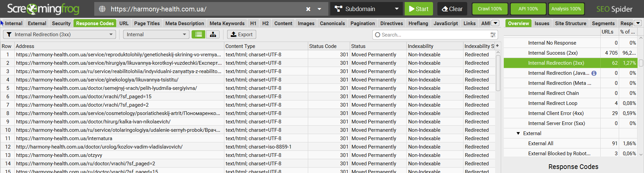
Task: Add column with plus icon
Action: pyautogui.click(x=497, y=46)
